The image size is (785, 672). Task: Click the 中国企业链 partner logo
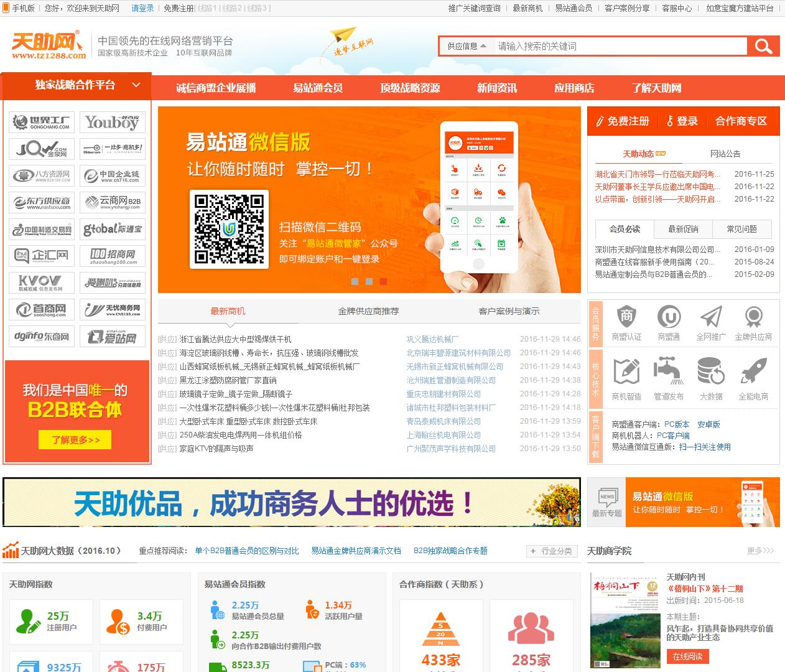pyautogui.click(x=113, y=175)
